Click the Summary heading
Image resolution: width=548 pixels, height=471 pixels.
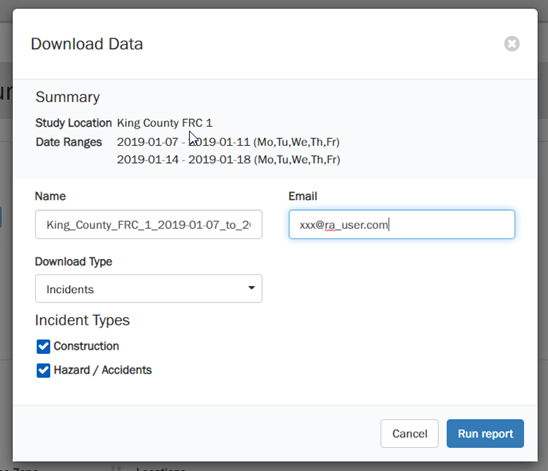(67, 97)
